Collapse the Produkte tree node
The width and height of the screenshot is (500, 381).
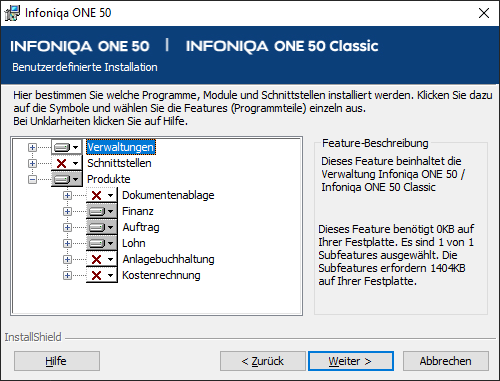pyautogui.click(x=32, y=179)
